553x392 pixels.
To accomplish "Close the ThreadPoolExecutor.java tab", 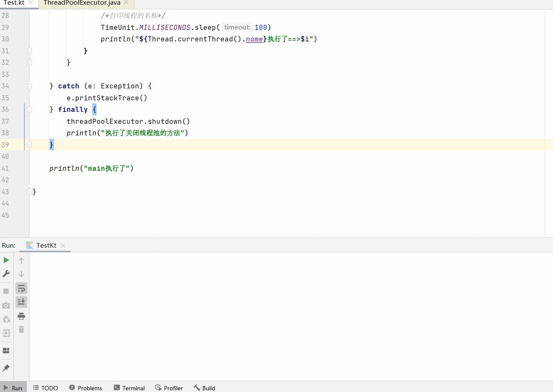I will tap(126, 3).
